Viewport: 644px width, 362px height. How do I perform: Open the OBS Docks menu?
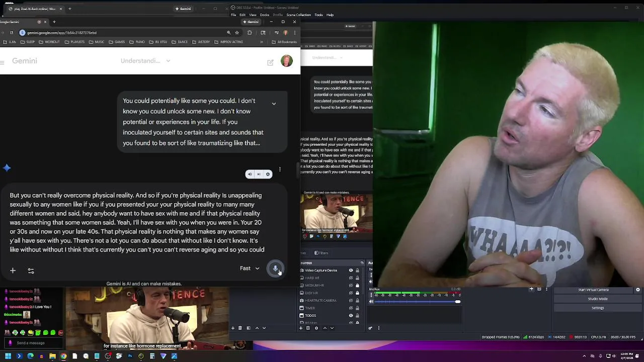[x=265, y=15]
